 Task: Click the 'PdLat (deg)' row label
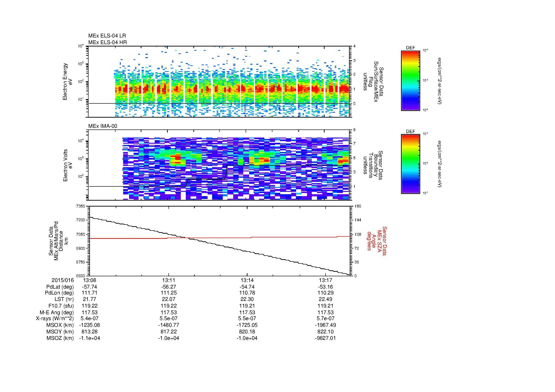click(x=60, y=287)
